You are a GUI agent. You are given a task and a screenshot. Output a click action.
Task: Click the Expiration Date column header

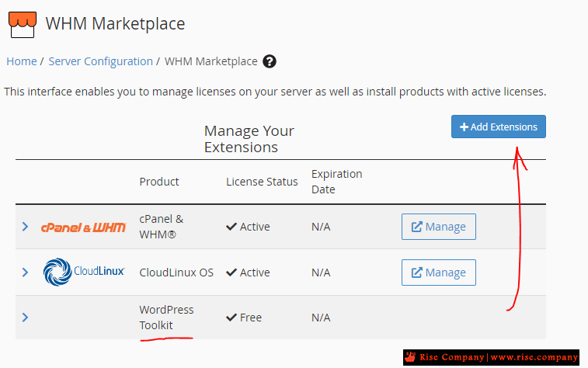tap(337, 182)
